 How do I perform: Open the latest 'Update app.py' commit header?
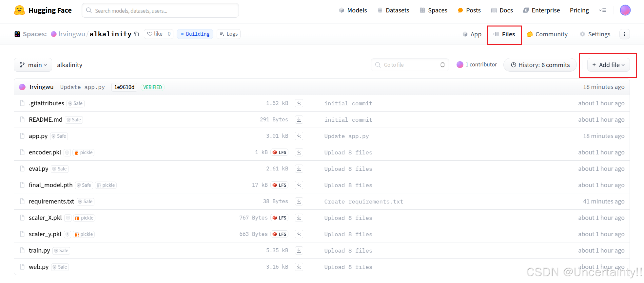point(83,87)
